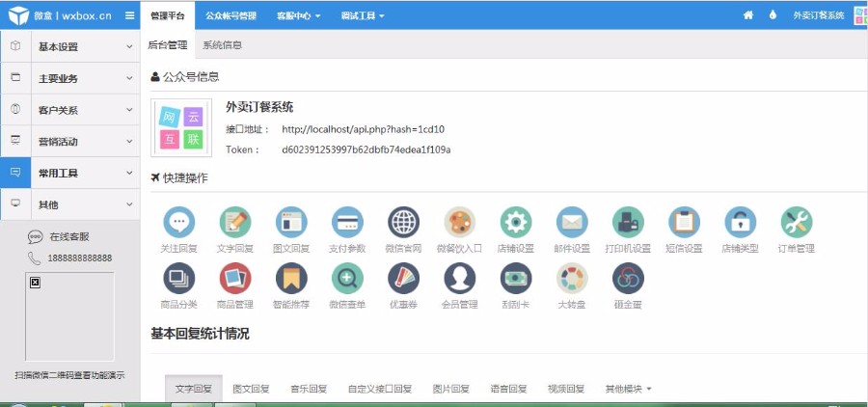The width and height of the screenshot is (868, 407).
Task: Select the 语音回复 statistics tab
Action: click(508, 389)
